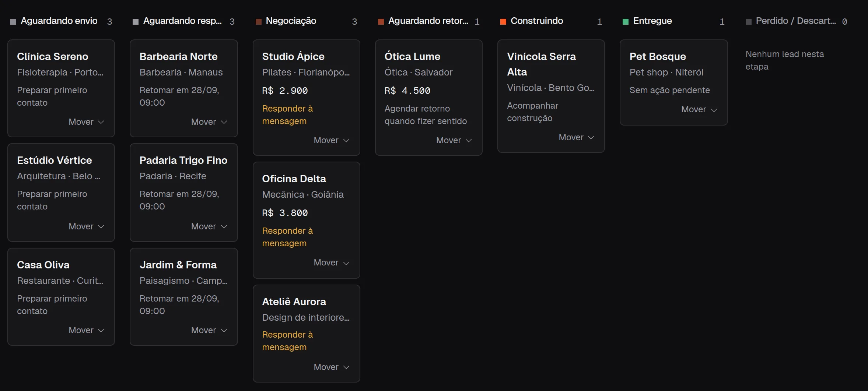Open Mover dropdown on Jardim & Forma card
Image resolution: width=868 pixels, height=391 pixels.
point(209,330)
